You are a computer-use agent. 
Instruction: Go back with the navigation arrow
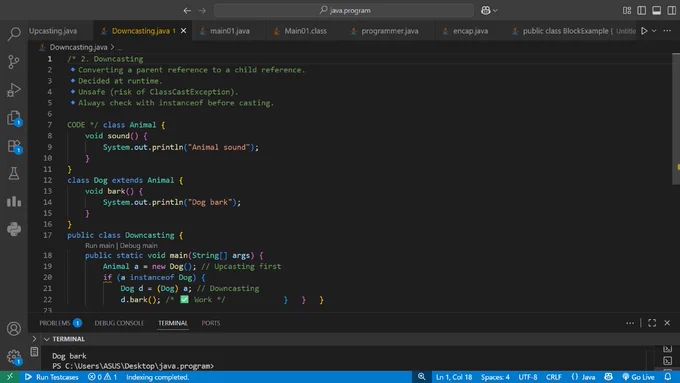click(187, 10)
